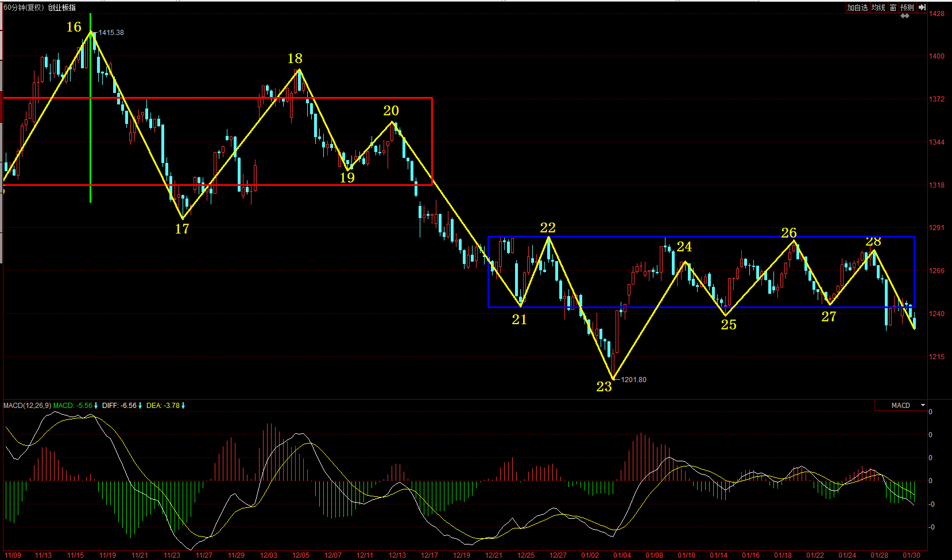Screen dimensions: 952x560
Task: Click the 60分钟(复权) period label
Action: click(24, 7)
